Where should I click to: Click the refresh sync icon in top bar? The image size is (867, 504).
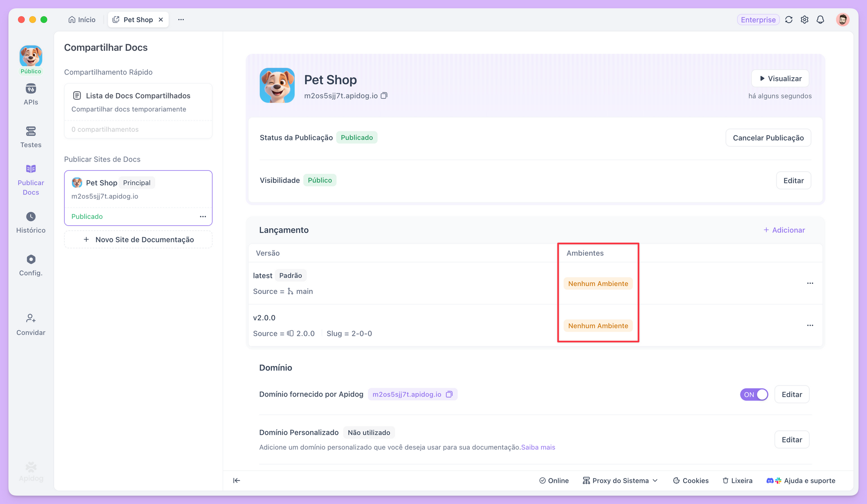point(789,20)
